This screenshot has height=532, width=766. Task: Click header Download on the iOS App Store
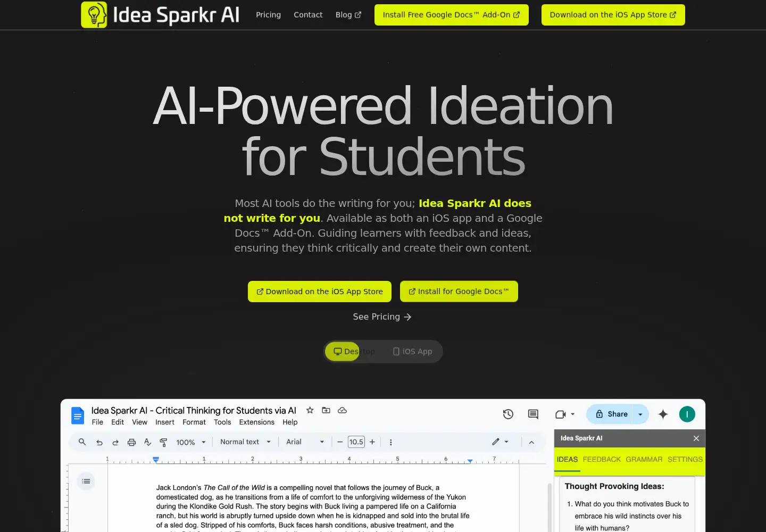point(613,15)
